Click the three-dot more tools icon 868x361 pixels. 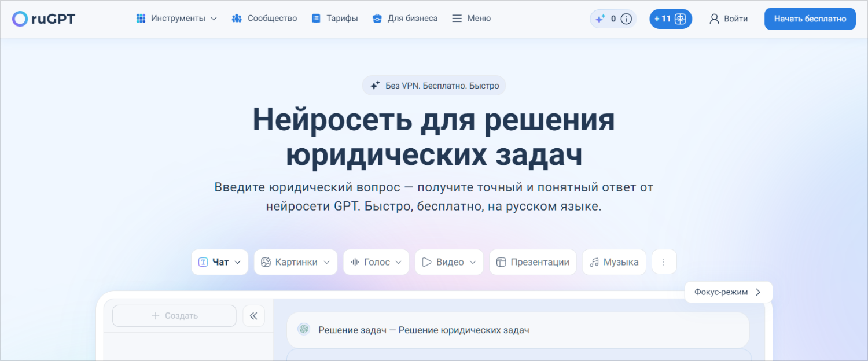point(664,262)
